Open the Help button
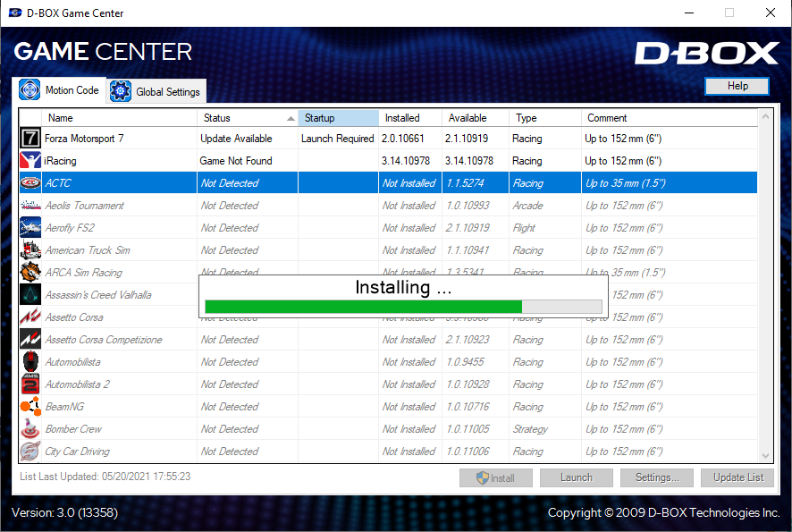This screenshot has width=792, height=532. tap(737, 86)
